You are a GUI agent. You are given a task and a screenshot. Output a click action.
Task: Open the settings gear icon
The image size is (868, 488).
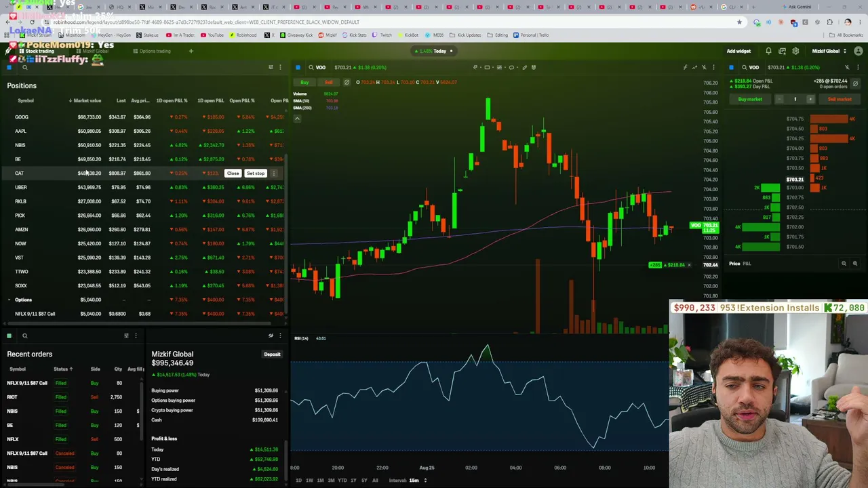point(795,51)
